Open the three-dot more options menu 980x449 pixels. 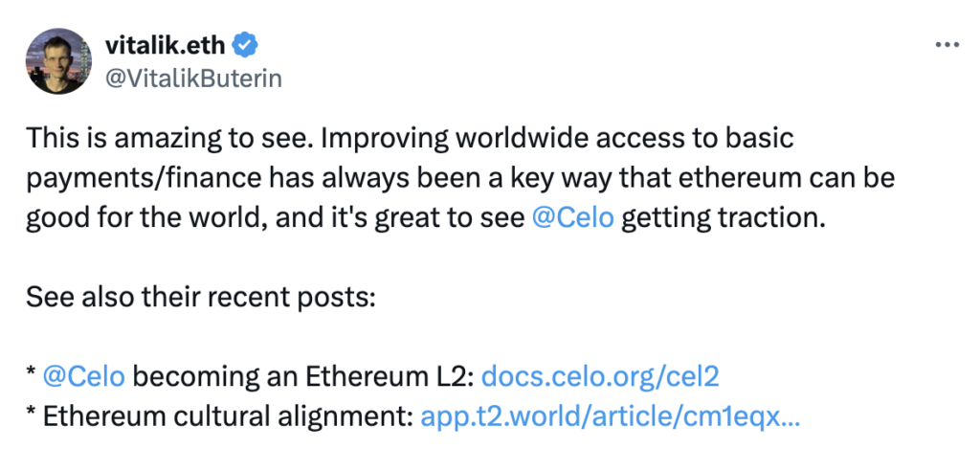coord(947,46)
